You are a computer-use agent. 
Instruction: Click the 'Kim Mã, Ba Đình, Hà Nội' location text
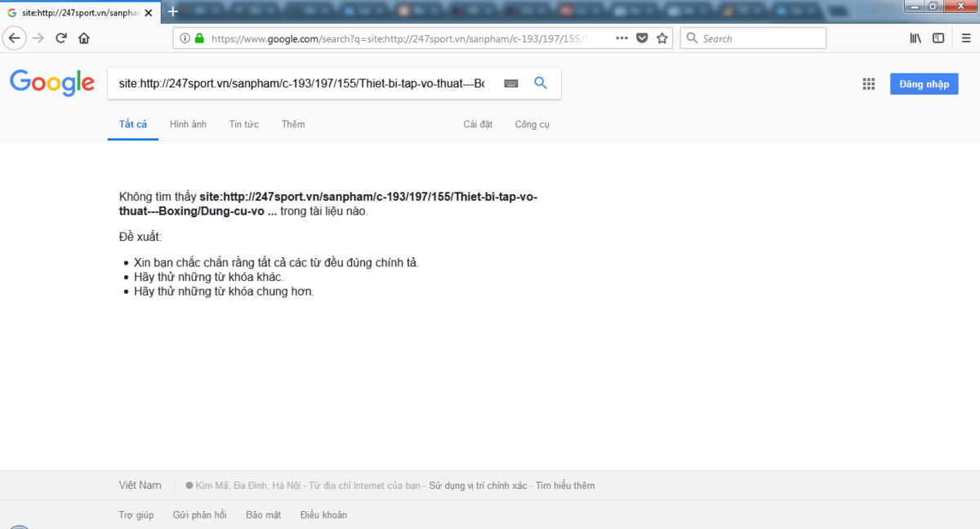point(248,486)
